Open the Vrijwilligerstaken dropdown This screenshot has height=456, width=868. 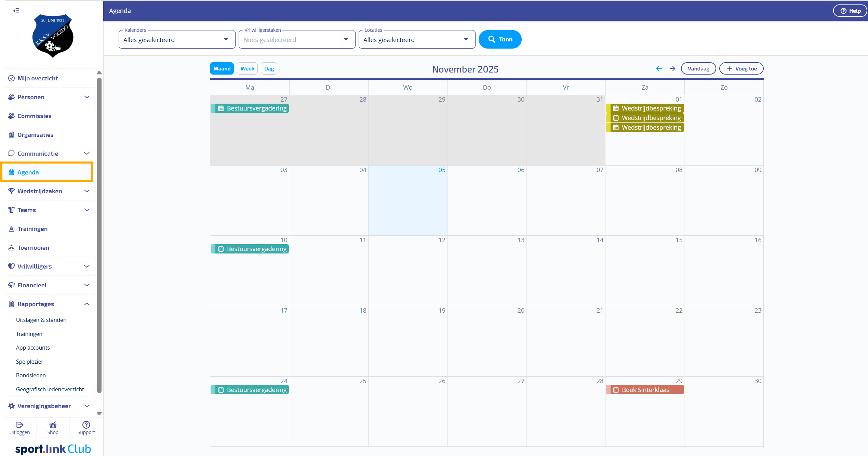(x=297, y=40)
